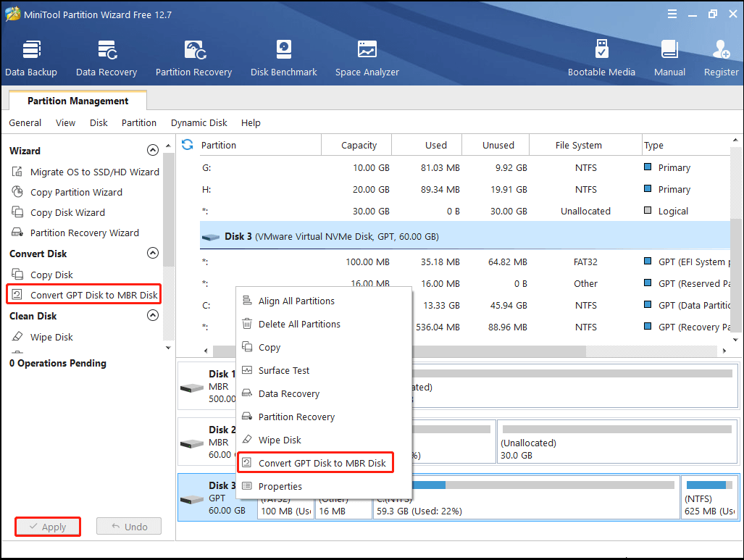The height and width of the screenshot is (560, 744).
Task: Click the Apply button
Action: tap(47, 527)
